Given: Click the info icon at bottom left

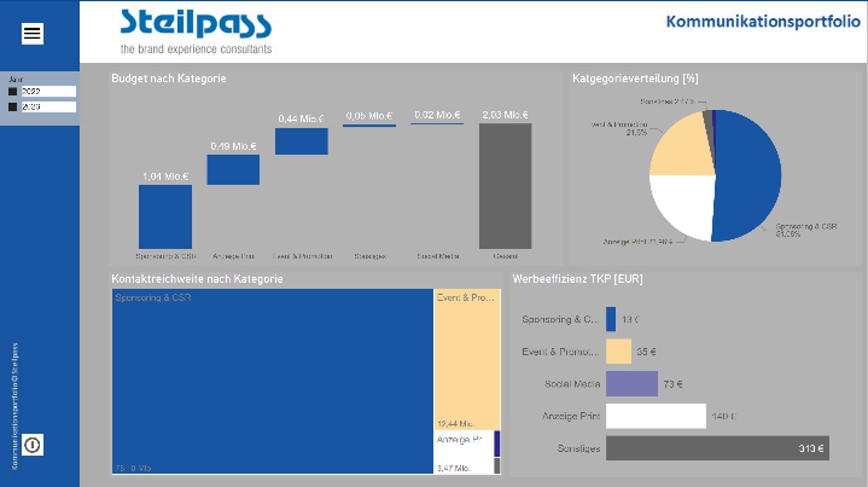Looking at the screenshot, I should coord(33,445).
